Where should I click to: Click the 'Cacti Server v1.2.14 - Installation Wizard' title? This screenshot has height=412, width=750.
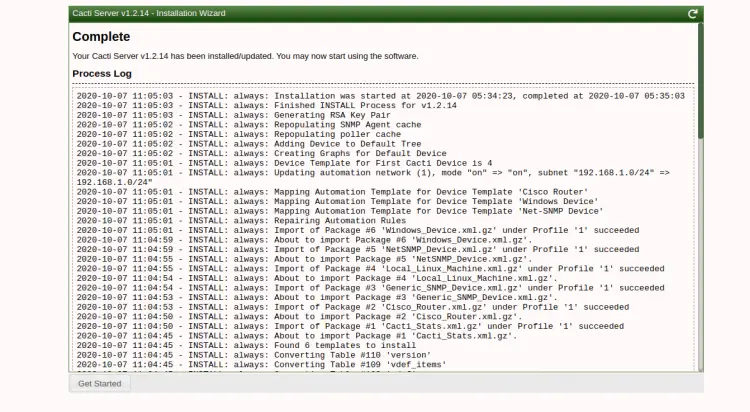149,13
